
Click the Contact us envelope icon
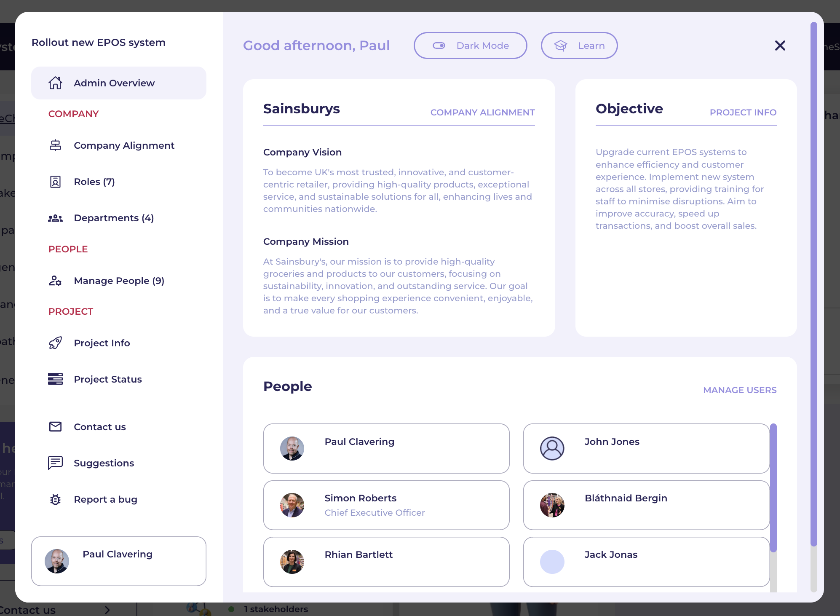coord(55,427)
